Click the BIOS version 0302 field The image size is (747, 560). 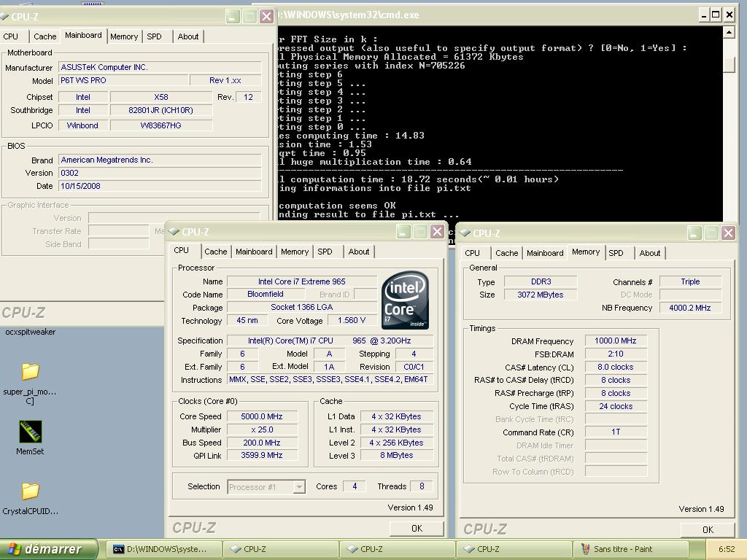[160, 173]
